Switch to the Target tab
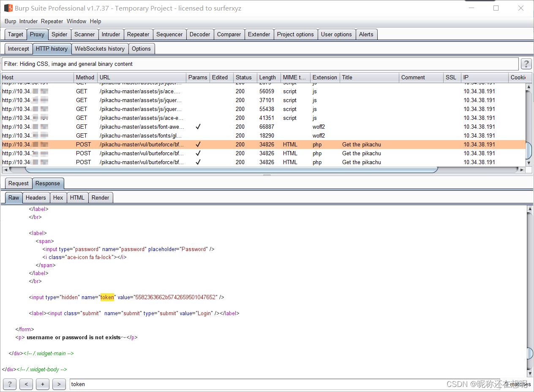 (x=16, y=35)
